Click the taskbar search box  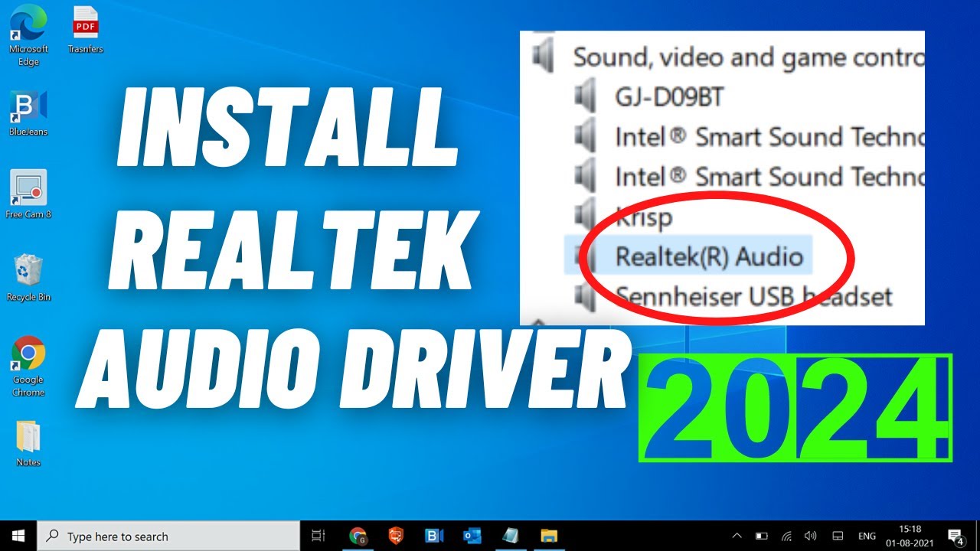pyautogui.click(x=168, y=536)
